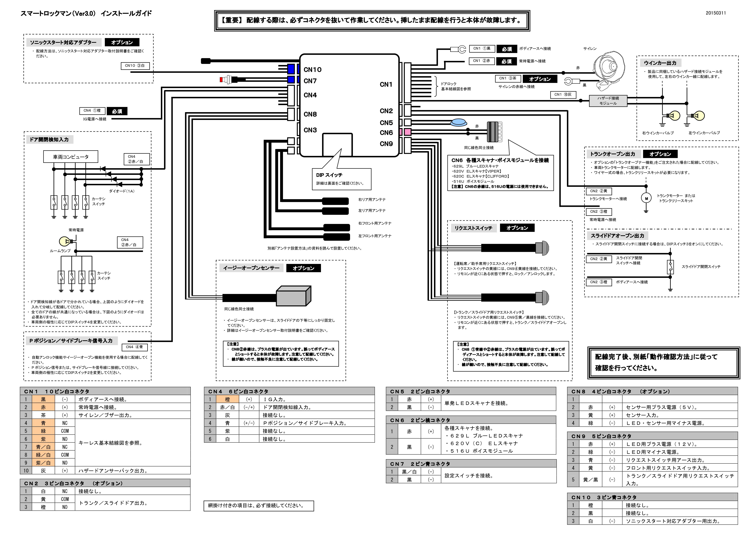The width and height of the screenshot is (756, 534).
Task: Click the room lamp bulb symbol
Action: pos(66,242)
